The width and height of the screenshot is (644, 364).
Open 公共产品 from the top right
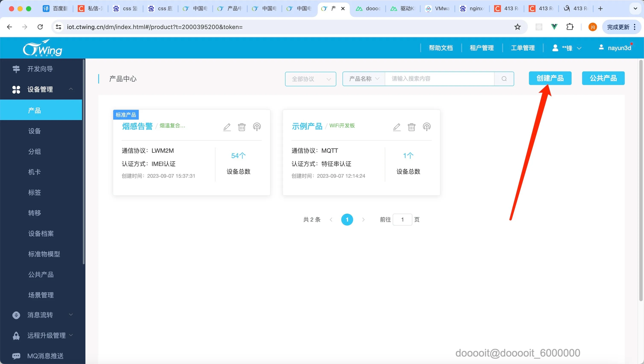603,78
